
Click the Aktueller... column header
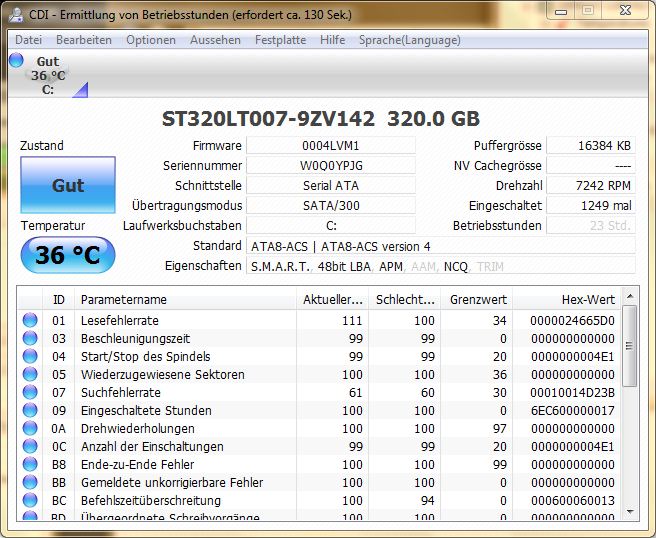coord(333,300)
